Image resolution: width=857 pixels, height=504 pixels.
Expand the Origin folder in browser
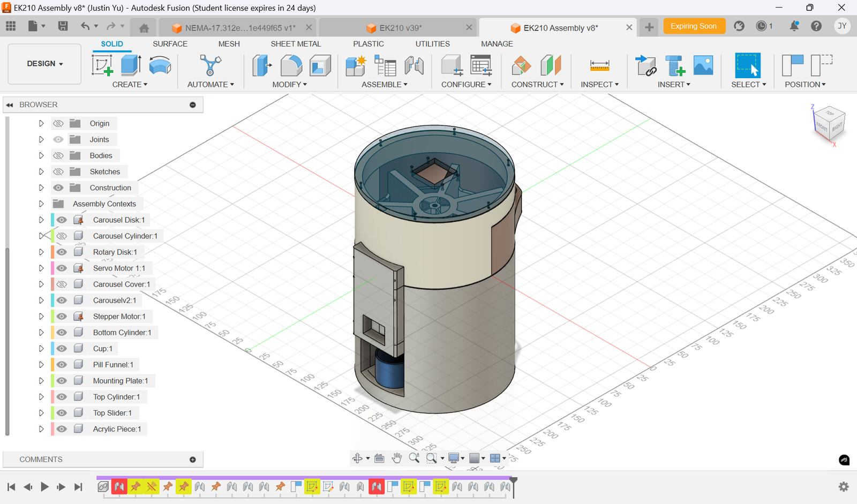(41, 123)
